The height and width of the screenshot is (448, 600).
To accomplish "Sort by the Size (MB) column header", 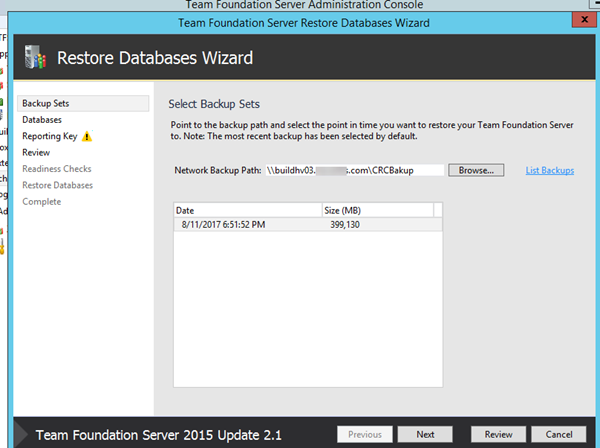I will pos(378,210).
